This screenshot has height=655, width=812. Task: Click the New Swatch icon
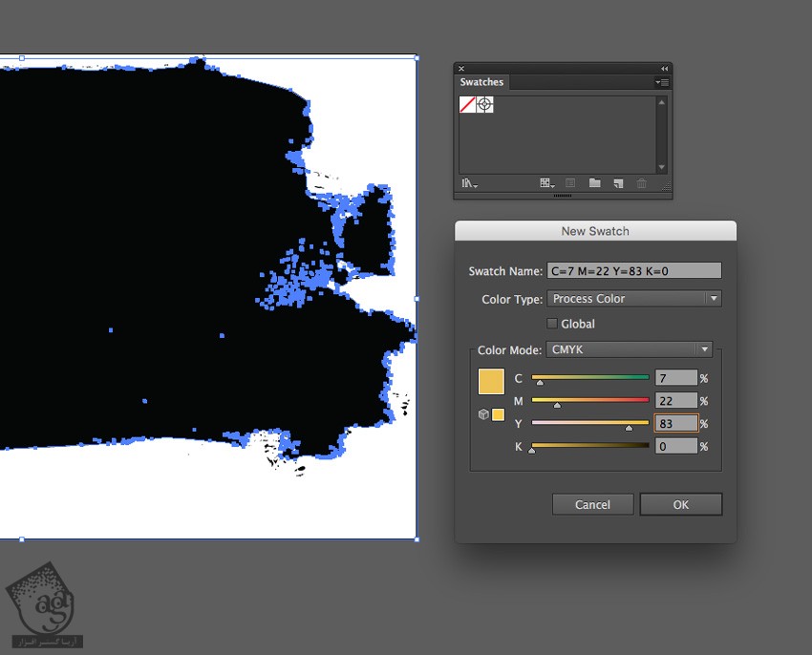click(x=618, y=183)
